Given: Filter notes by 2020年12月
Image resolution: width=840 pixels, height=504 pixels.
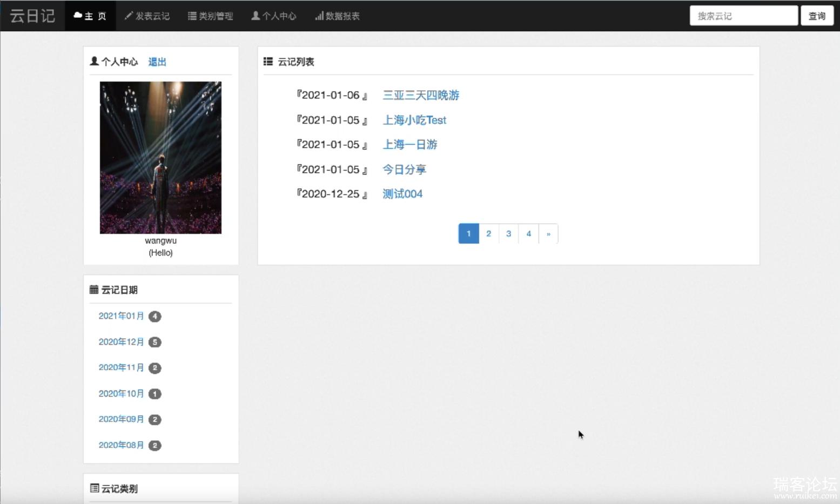Looking at the screenshot, I should click(121, 342).
